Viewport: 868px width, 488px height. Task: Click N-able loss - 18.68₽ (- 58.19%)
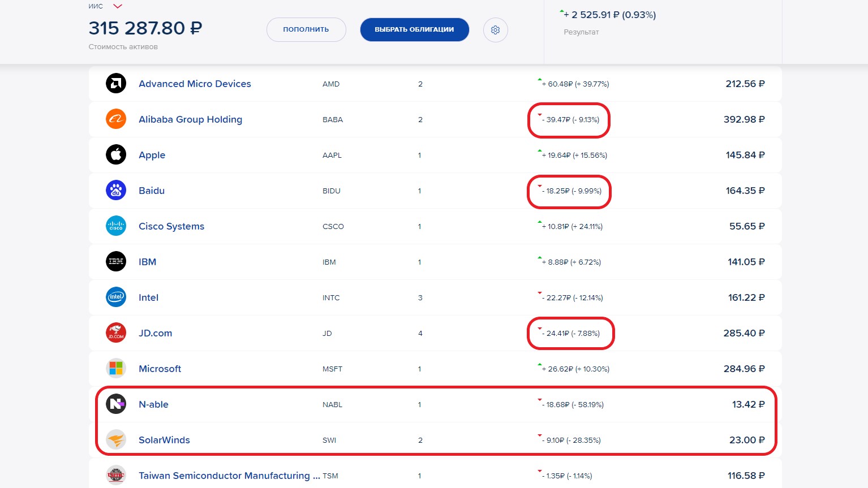[x=573, y=405]
